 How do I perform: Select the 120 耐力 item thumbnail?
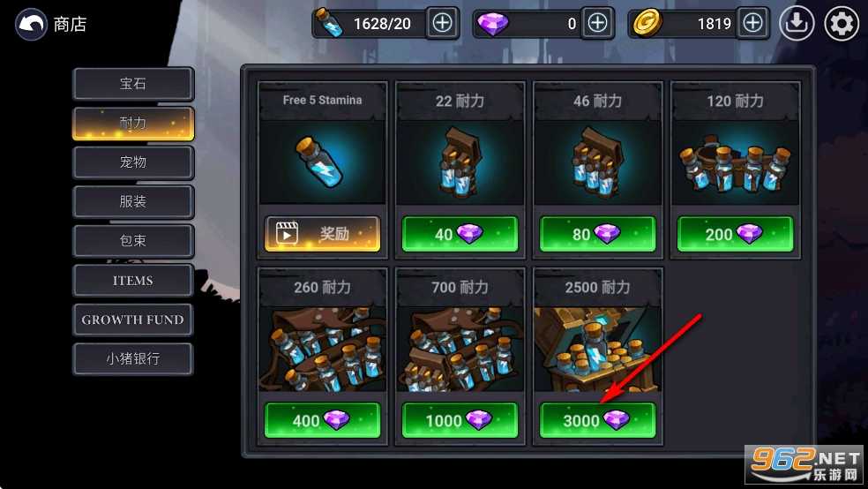pos(735,162)
